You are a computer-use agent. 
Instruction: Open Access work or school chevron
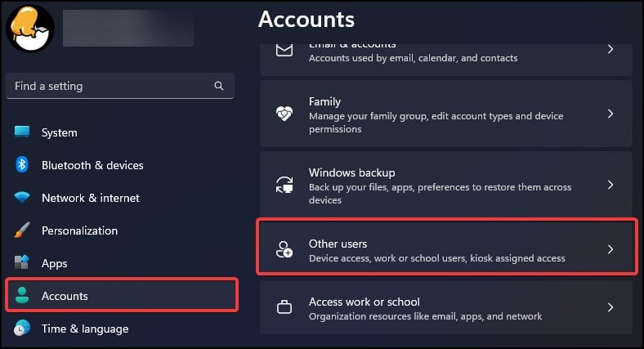click(x=610, y=308)
